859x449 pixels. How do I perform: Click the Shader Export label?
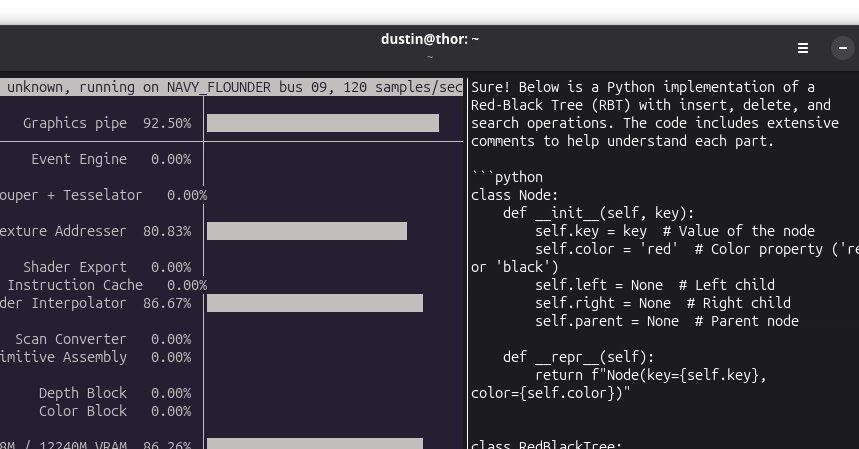point(75,267)
